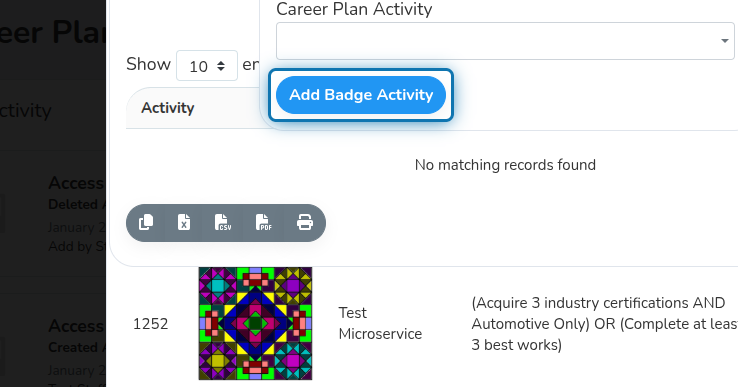Select the colorful quilt badge thumbnail
The height and width of the screenshot is (387, 738).
[255, 323]
